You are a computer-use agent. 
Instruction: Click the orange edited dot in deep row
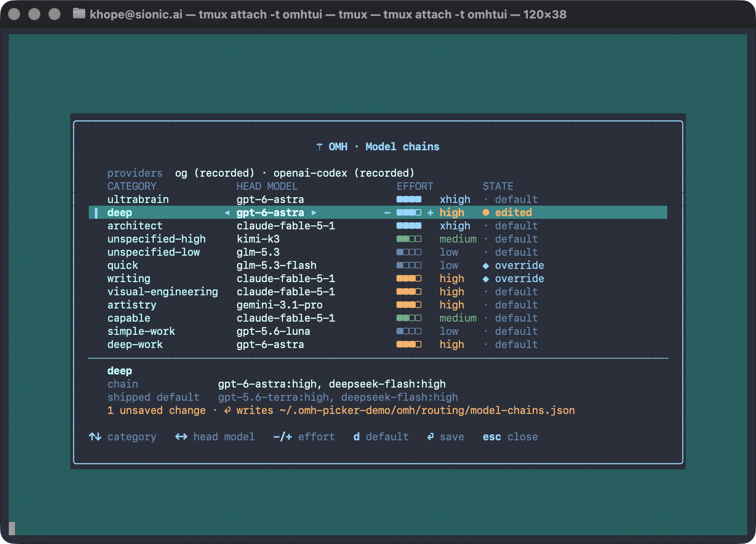point(486,213)
